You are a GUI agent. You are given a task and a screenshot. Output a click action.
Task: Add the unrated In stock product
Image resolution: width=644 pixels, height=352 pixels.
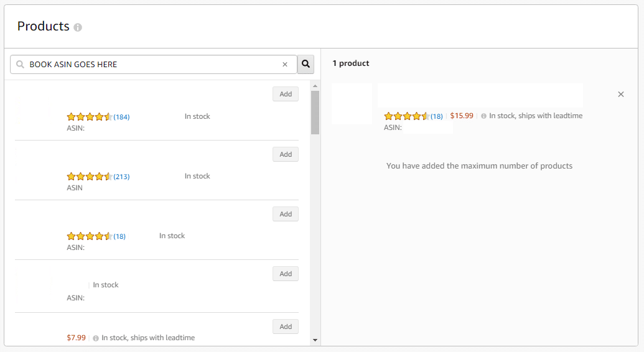point(286,274)
